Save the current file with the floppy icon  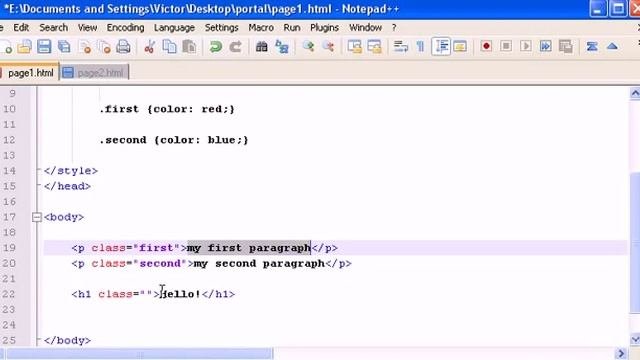[44, 47]
